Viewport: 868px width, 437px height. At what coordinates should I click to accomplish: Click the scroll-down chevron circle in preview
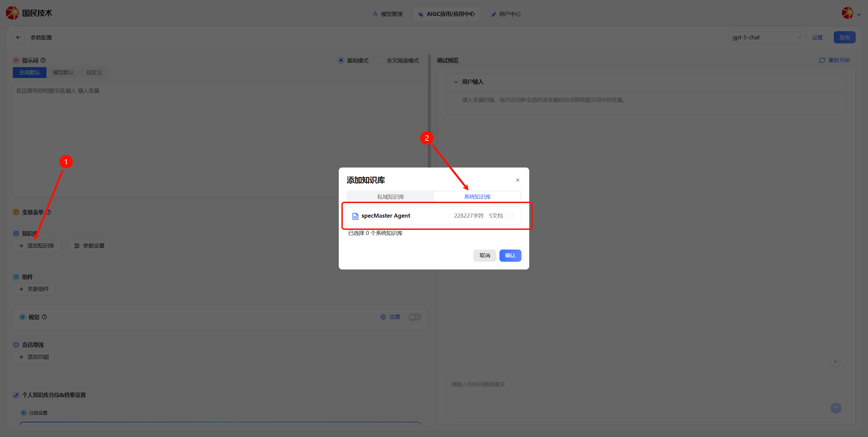click(x=835, y=362)
